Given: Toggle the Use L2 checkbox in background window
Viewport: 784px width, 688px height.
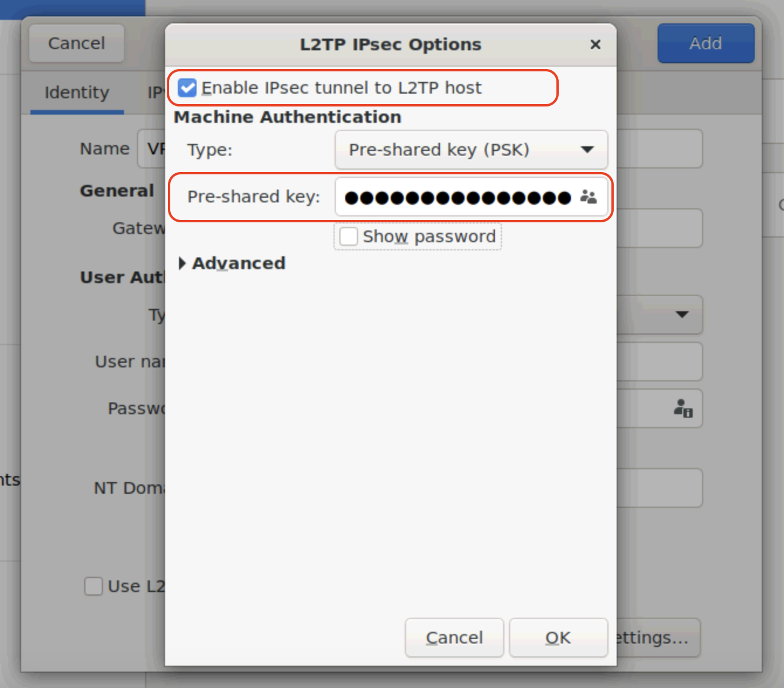Looking at the screenshot, I should click(x=94, y=586).
